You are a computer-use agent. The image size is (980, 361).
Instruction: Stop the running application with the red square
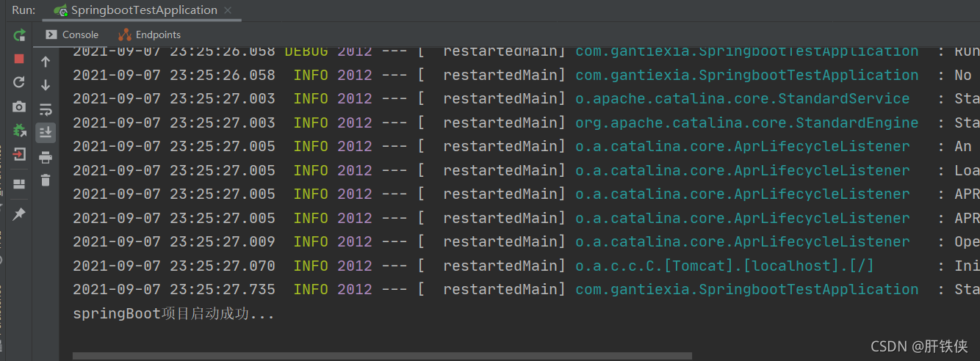tap(19, 59)
